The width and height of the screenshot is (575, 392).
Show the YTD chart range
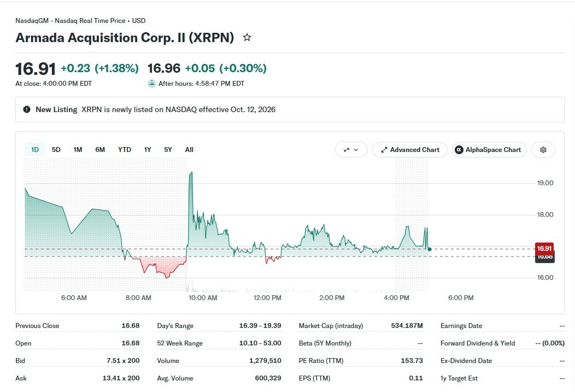click(x=124, y=150)
